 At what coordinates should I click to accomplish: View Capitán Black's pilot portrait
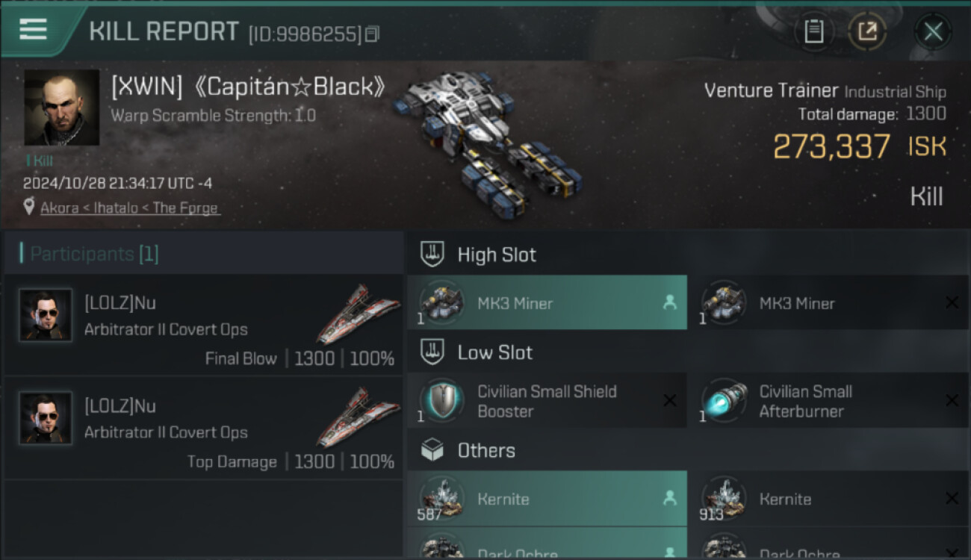pos(62,108)
